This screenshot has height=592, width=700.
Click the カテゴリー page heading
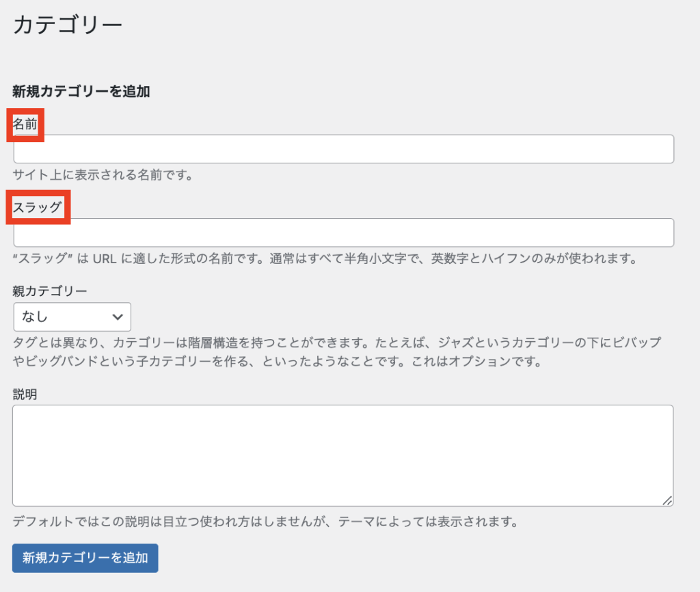(x=68, y=25)
